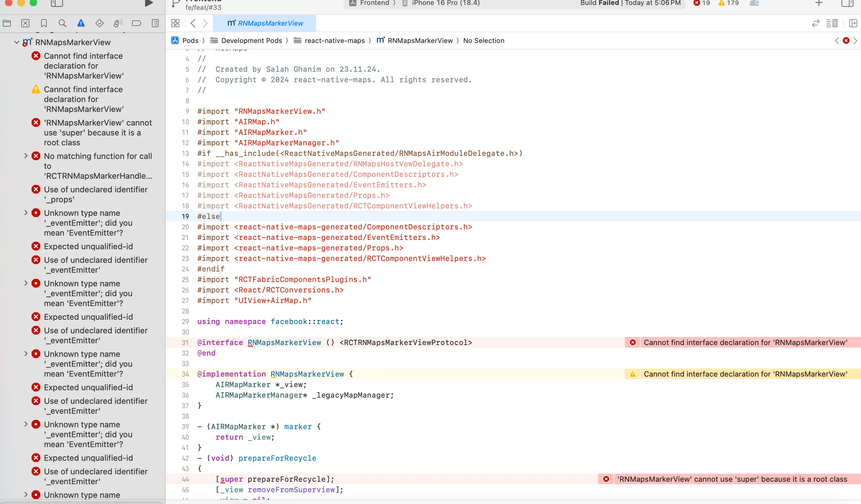Open the Source Control navigator
The height and width of the screenshot is (504, 861).
25,23
